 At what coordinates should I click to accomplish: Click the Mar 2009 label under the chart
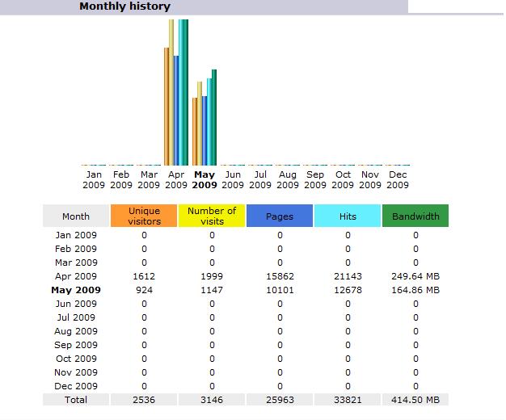point(149,179)
